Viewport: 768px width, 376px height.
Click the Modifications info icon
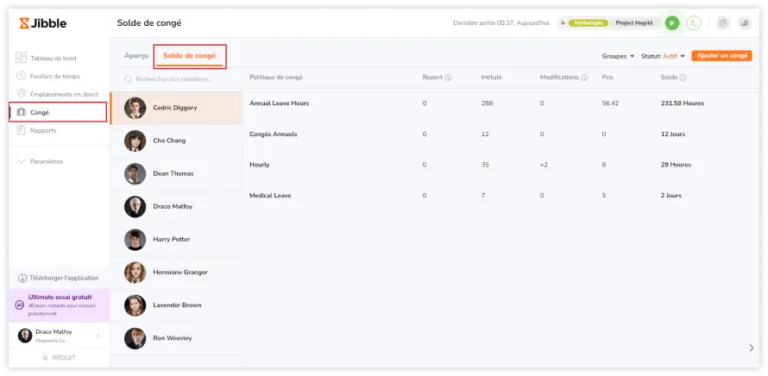click(x=584, y=77)
